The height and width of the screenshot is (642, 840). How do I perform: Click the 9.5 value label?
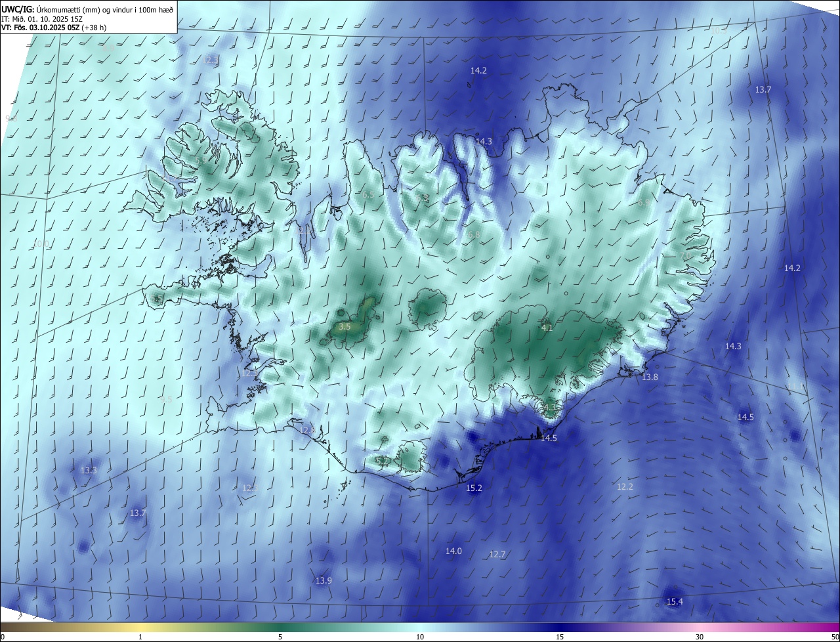point(166,399)
